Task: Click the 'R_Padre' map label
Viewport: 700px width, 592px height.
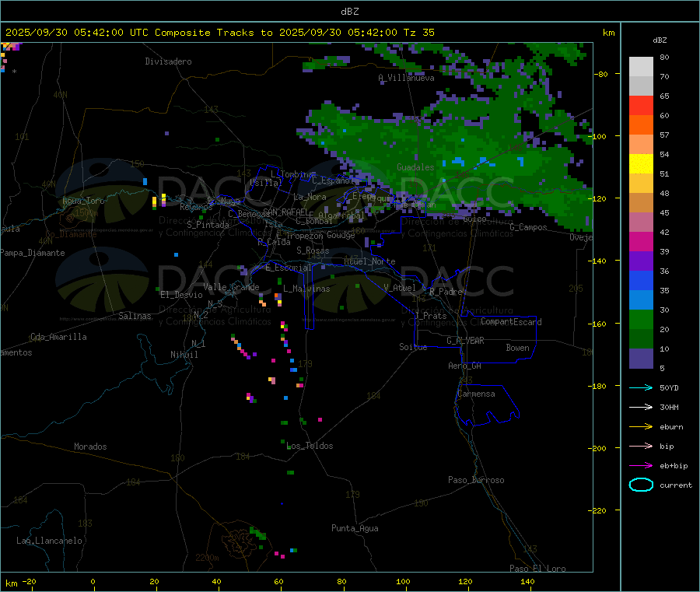Action: pos(446,292)
